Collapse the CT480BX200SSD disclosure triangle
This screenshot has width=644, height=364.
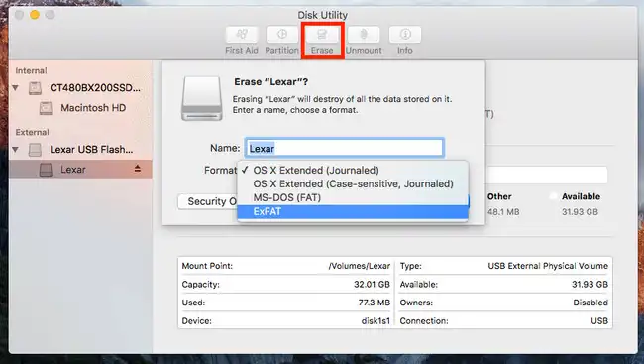pyautogui.click(x=16, y=88)
